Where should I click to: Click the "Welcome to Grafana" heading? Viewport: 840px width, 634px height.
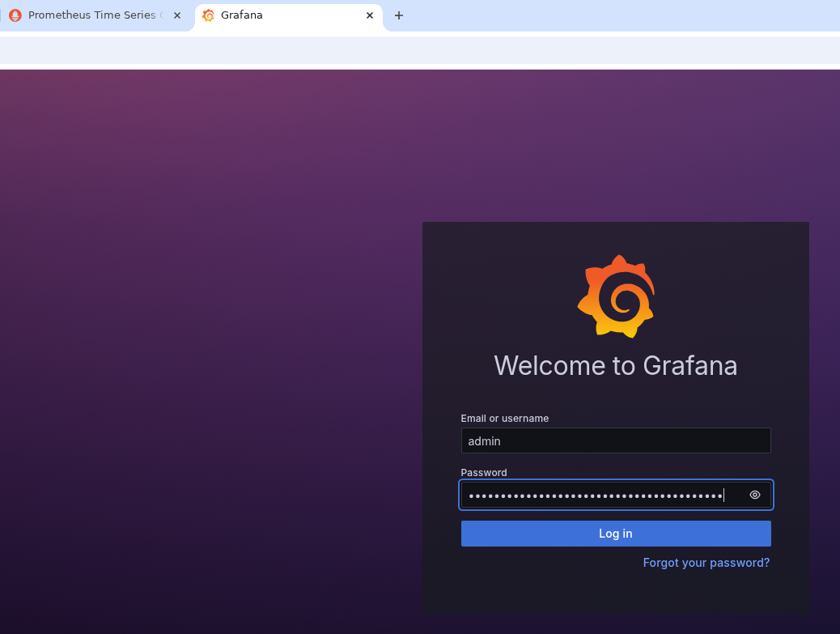tap(615, 366)
